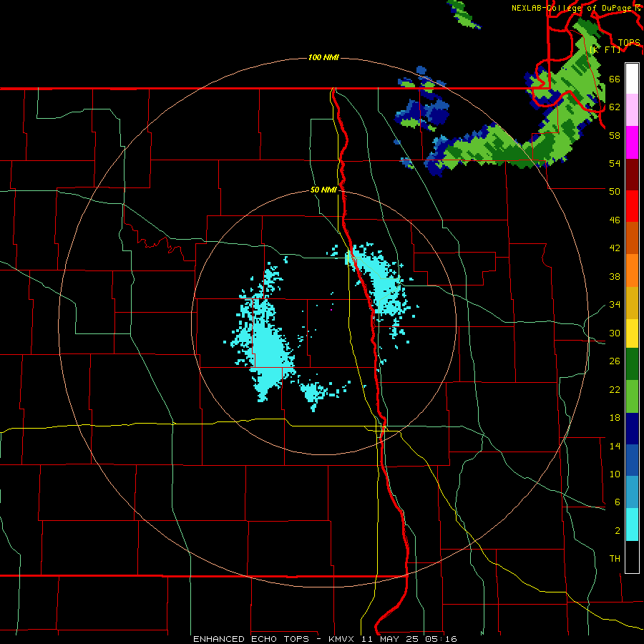Viewport: 644px width, 644px height.
Task: Click the white swatch on the tops scale
Action: tap(632, 79)
